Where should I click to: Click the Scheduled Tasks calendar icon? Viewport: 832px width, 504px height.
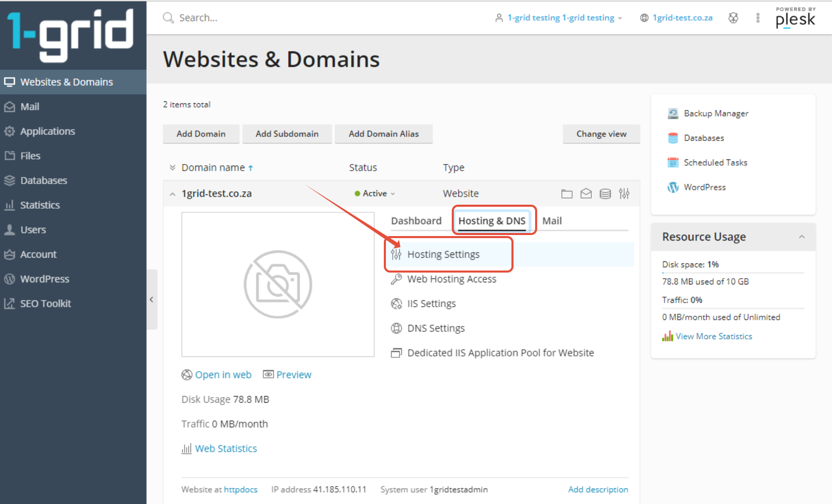pos(672,163)
